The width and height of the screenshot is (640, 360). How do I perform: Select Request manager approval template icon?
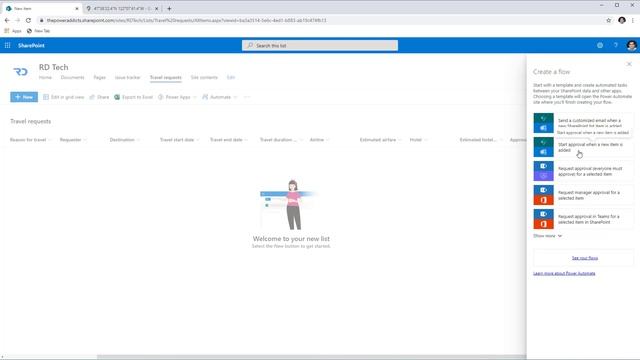(x=543, y=195)
